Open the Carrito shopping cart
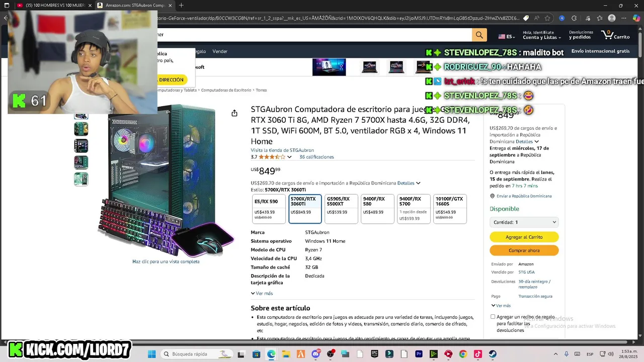The width and height of the screenshot is (644, 362). (616, 35)
